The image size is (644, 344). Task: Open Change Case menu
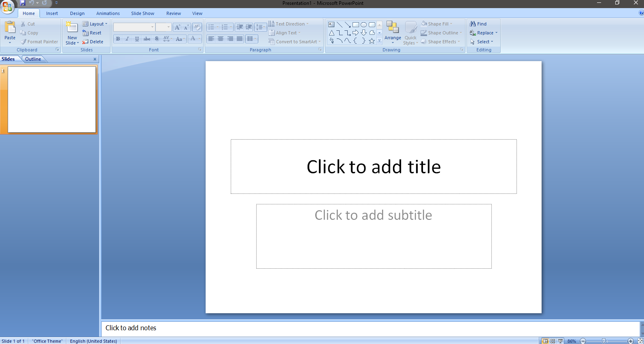pyautogui.click(x=180, y=39)
